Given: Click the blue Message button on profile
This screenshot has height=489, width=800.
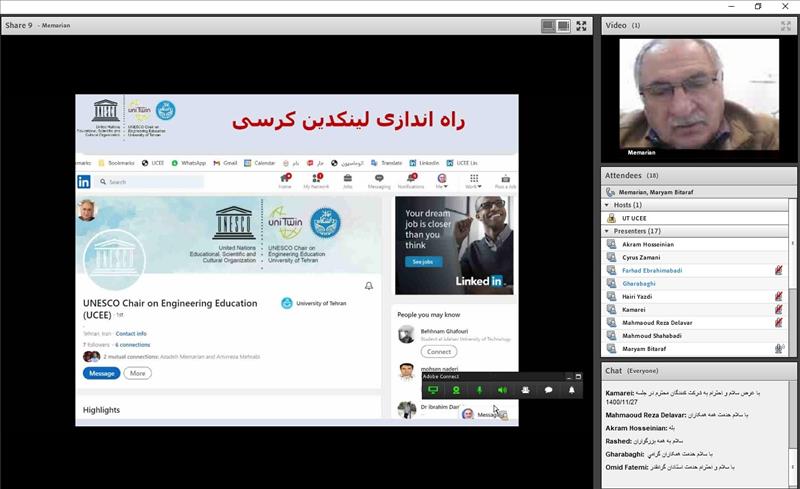Looking at the screenshot, I should [x=102, y=373].
